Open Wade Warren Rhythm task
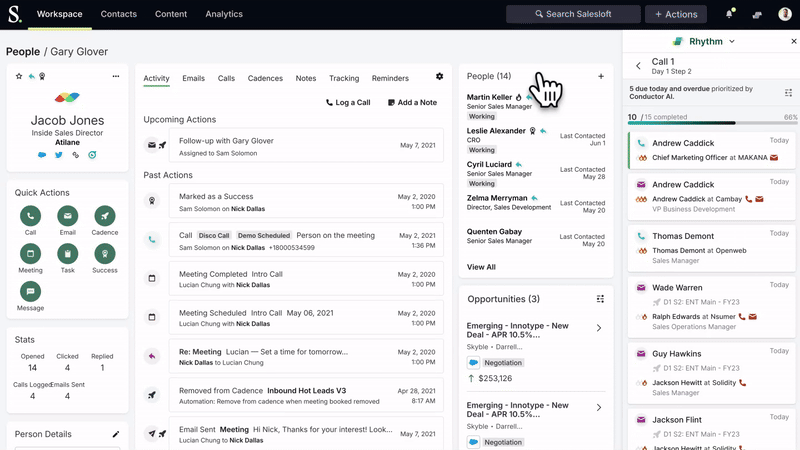The image size is (800, 450). coord(712,308)
